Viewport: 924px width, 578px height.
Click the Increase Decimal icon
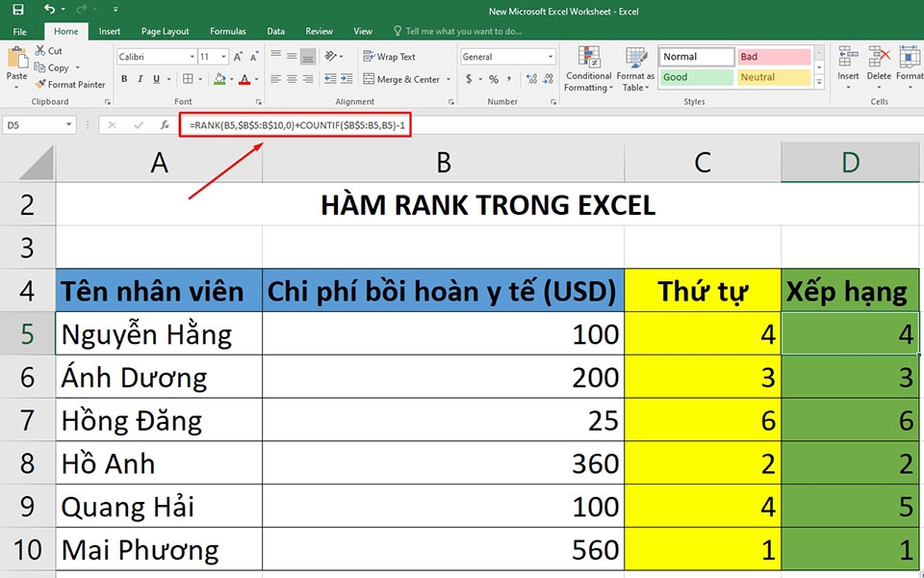[x=530, y=79]
